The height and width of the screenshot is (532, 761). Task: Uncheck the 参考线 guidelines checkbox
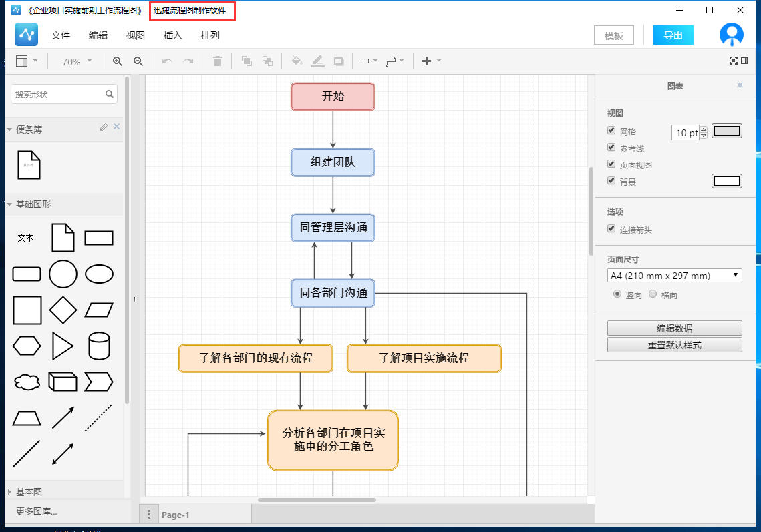coord(611,148)
